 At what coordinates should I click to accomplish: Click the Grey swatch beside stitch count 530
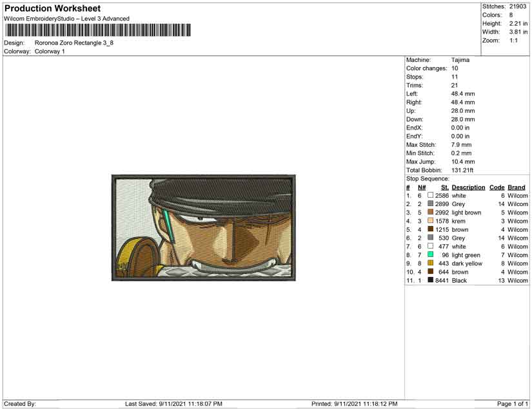[430, 238]
